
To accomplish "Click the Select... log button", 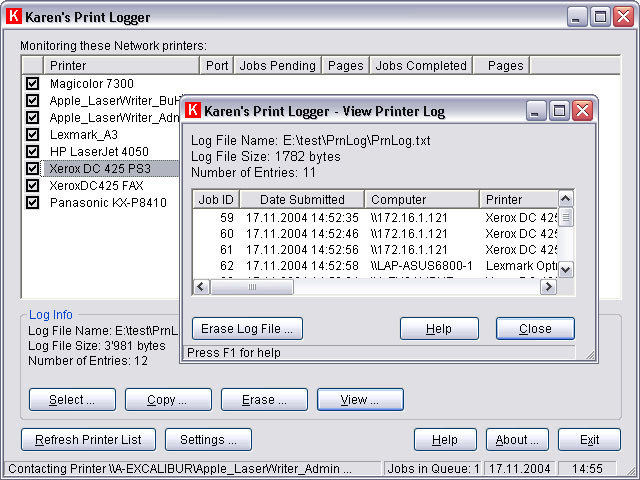I will [72, 400].
